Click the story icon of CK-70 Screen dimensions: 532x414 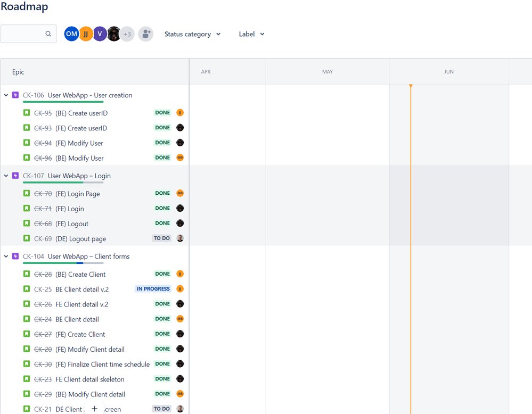coord(27,193)
